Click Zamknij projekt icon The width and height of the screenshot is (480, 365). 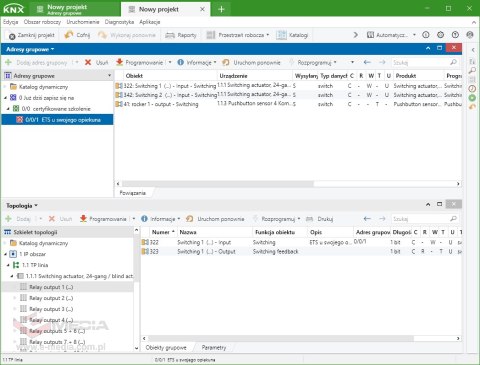click(12, 36)
